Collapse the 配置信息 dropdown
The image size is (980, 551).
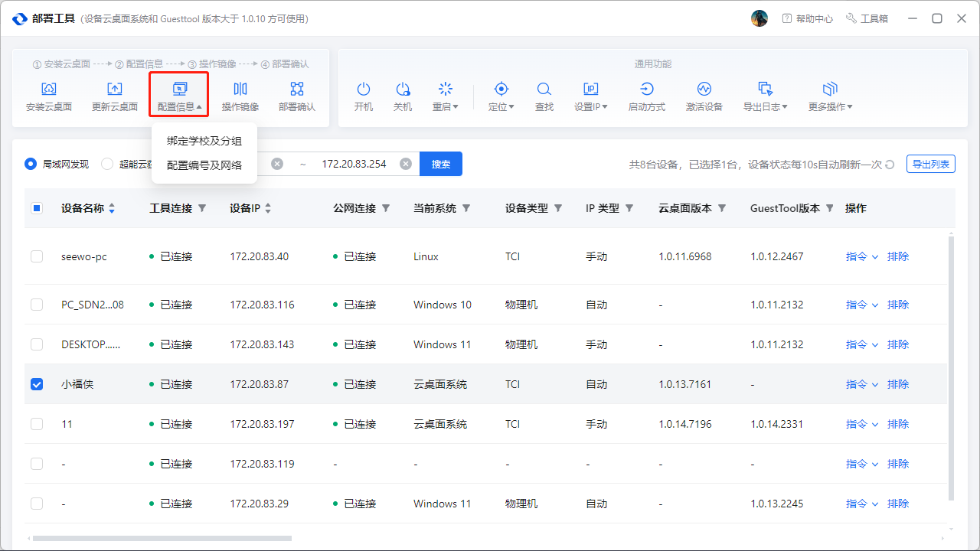179,96
